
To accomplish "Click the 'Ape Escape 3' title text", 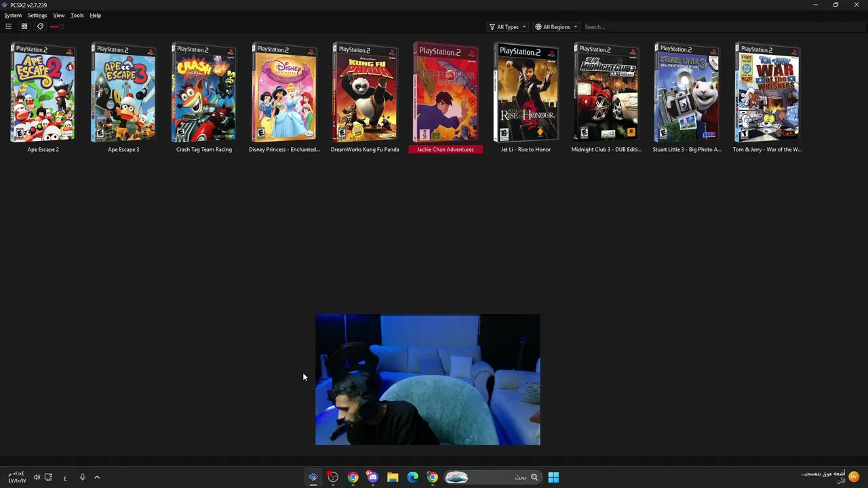I will (x=123, y=149).
